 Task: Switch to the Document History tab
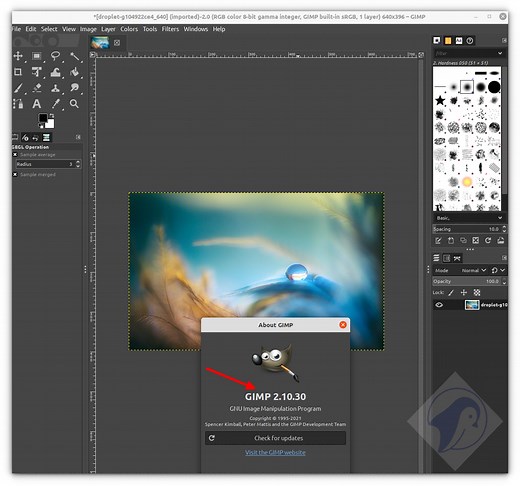(470, 41)
